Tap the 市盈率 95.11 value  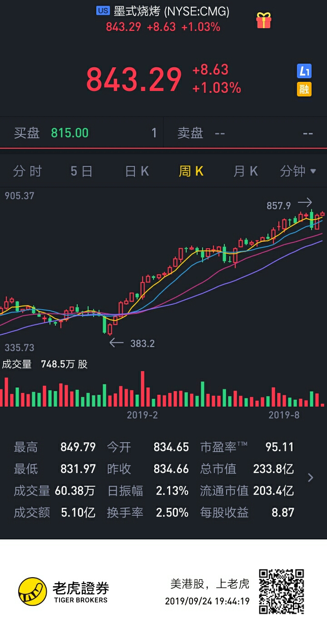[280, 447]
